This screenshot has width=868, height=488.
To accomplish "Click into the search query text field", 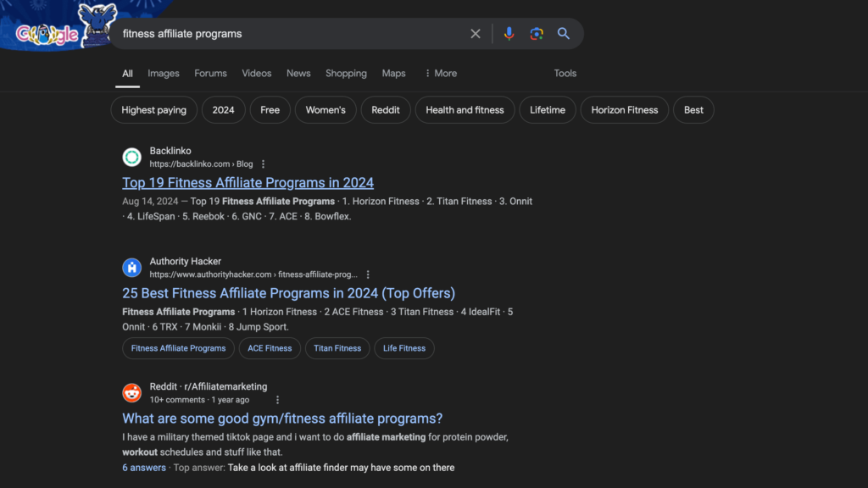I will pos(288,34).
